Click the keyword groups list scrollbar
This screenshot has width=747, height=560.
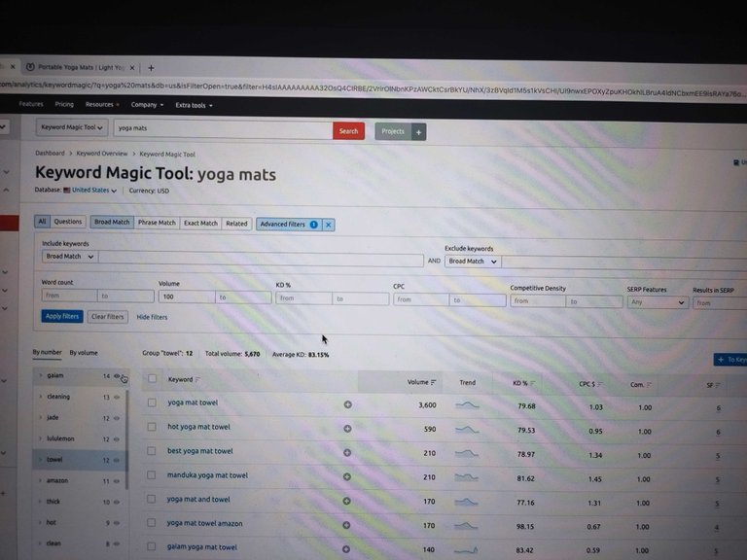point(127,440)
